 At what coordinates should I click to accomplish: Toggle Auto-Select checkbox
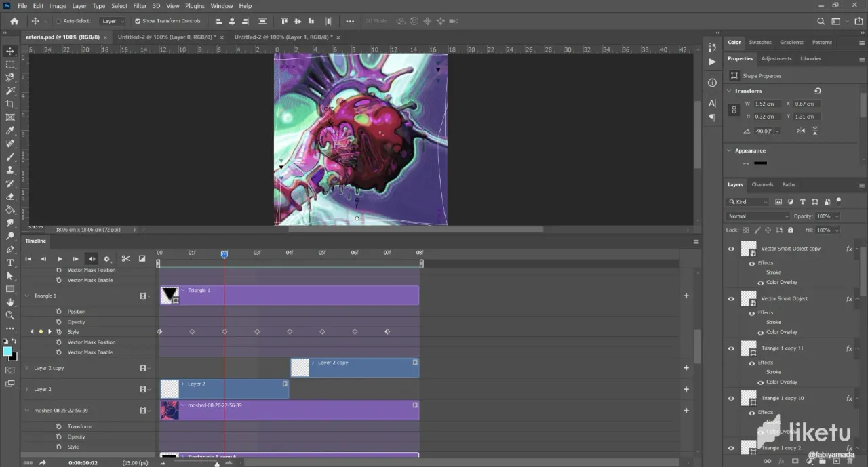pos(59,21)
